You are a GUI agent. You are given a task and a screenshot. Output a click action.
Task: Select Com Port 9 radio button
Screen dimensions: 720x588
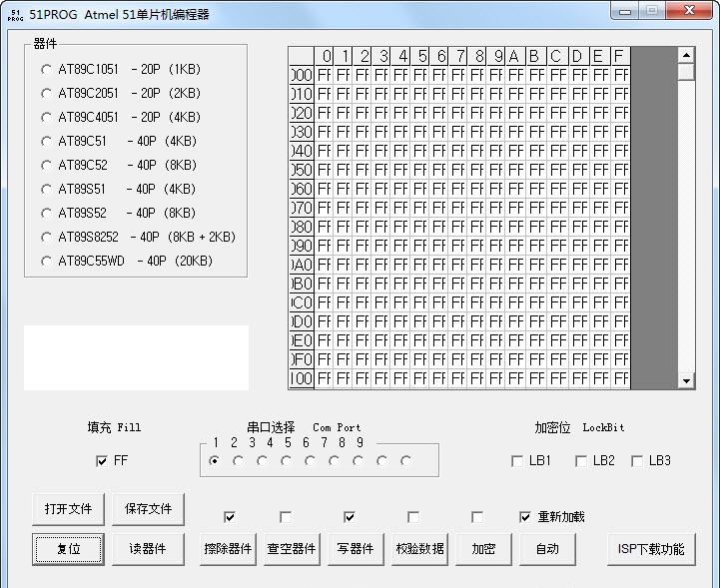tap(405, 460)
